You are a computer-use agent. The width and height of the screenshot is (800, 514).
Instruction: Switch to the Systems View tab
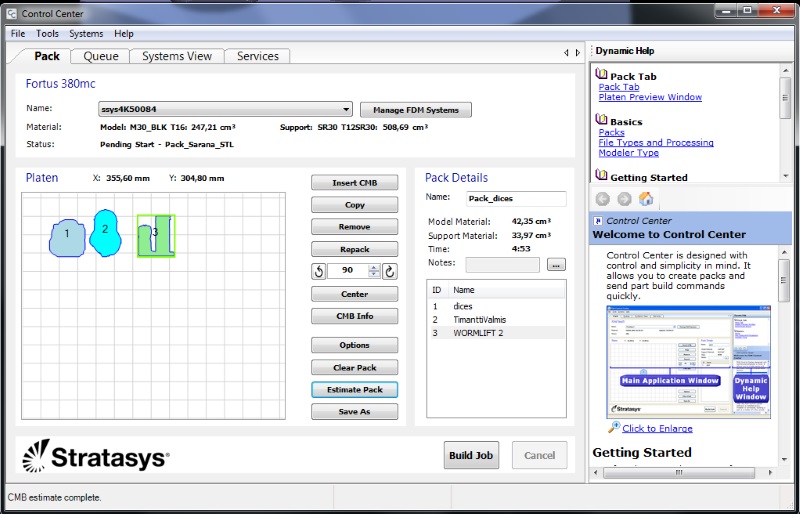point(177,56)
